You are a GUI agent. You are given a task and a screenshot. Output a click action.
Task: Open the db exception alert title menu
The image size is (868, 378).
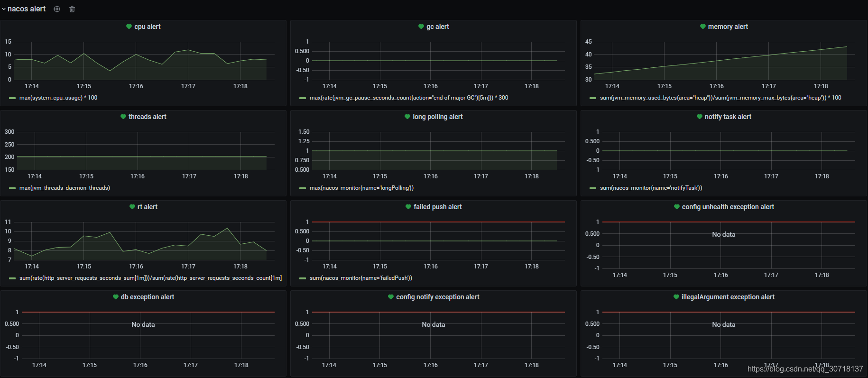pyautogui.click(x=148, y=297)
